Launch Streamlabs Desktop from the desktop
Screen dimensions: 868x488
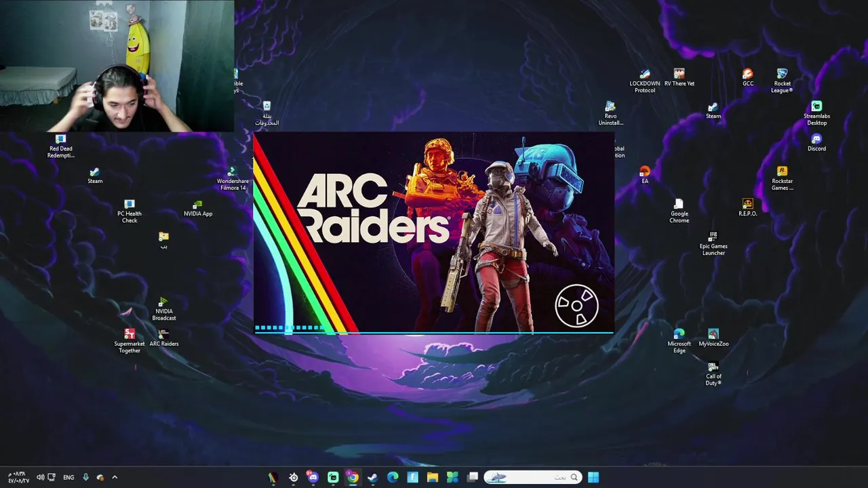(816, 113)
